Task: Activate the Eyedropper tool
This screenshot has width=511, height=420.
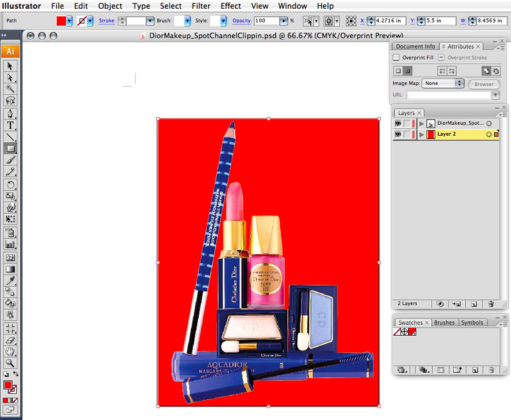Action: pyautogui.click(x=10, y=280)
